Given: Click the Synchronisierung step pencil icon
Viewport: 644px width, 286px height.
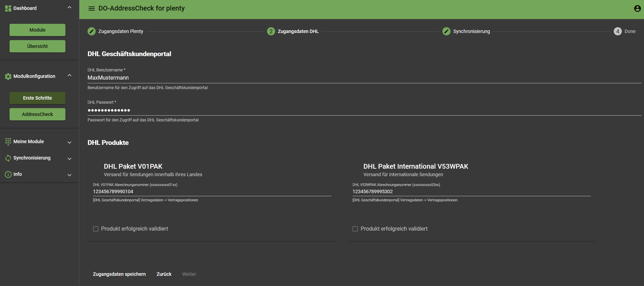Looking at the screenshot, I should point(446,31).
